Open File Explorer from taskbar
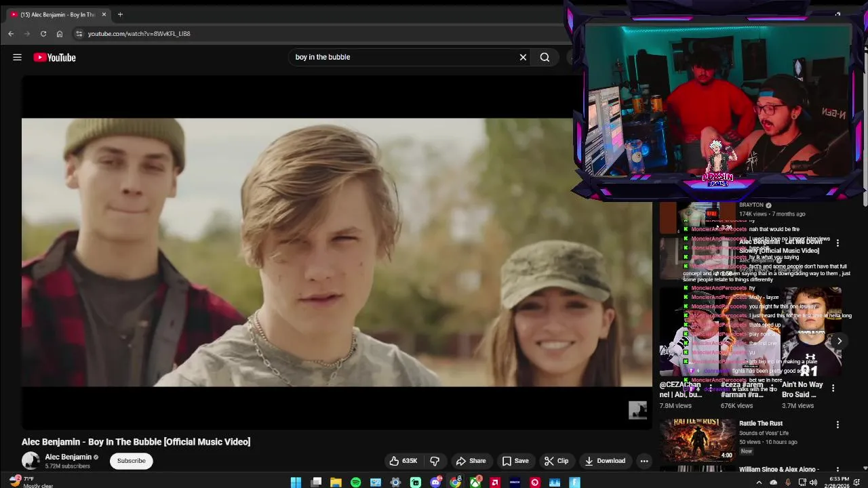The width and height of the screenshot is (868, 488). coord(336,483)
